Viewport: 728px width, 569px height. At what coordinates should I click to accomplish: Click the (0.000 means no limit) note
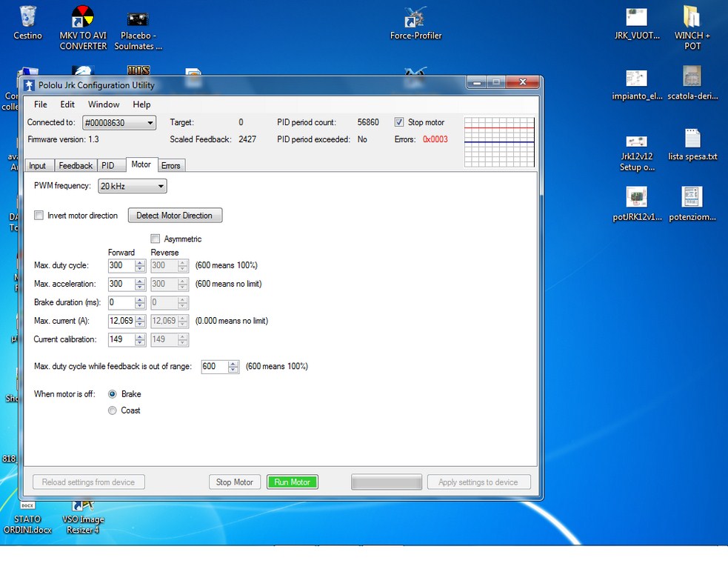pyautogui.click(x=232, y=321)
